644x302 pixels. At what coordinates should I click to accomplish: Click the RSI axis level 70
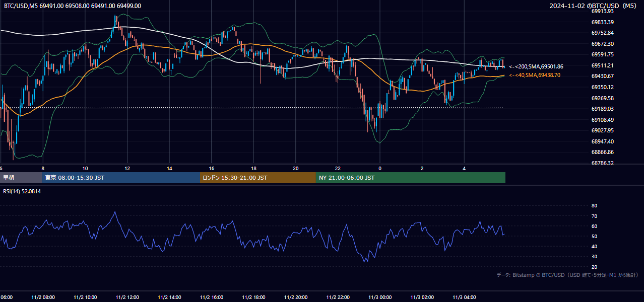tap(594, 216)
